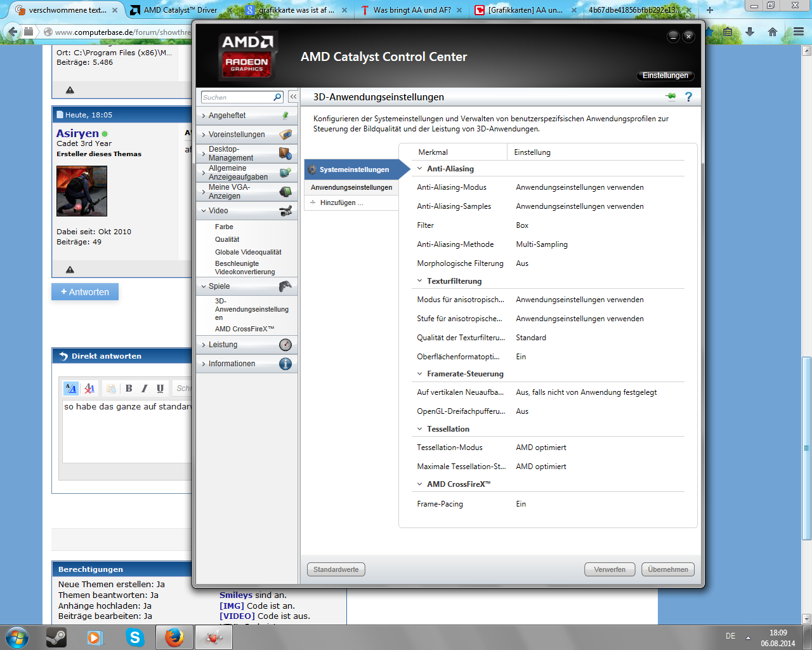Expand the Angeheftet section
This screenshot has height=650, width=812.
204,116
